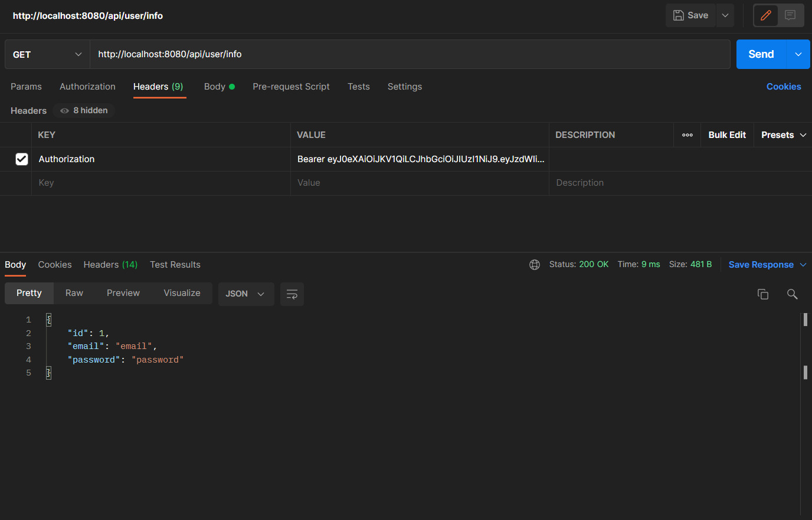The width and height of the screenshot is (812, 520).
Task: Toggle line wrap icon
Action: (x=292, y=294)
